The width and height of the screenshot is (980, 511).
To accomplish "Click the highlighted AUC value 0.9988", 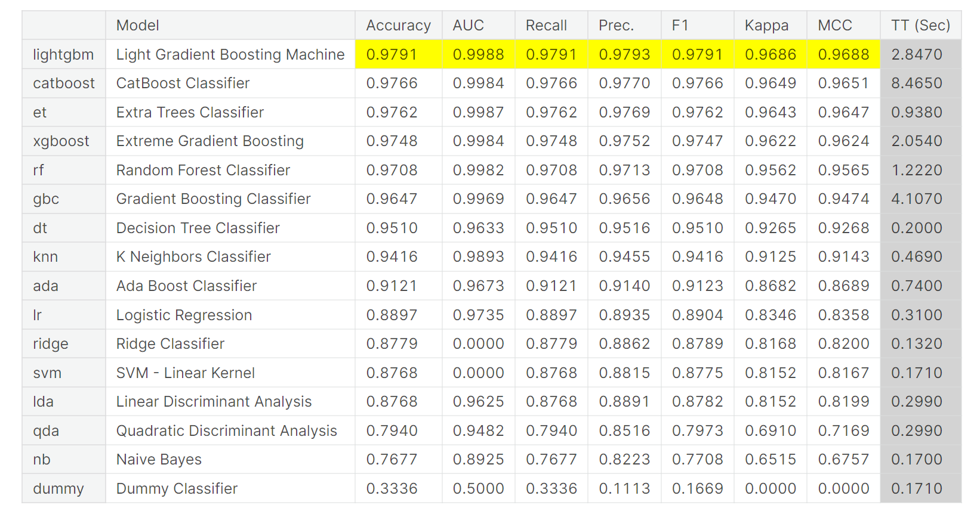I will pos(478,55).
